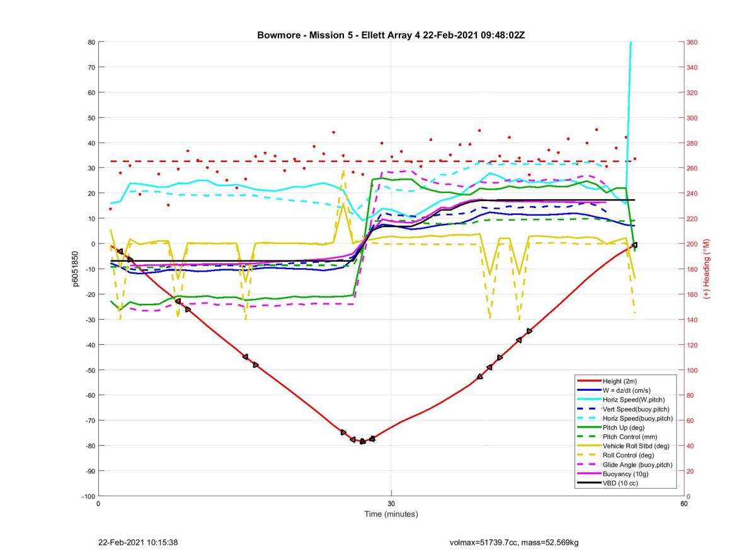This screenshot has height=558, width=756.
Task: Click the red heading tick label "220"
Action: (x=693, y=219)
